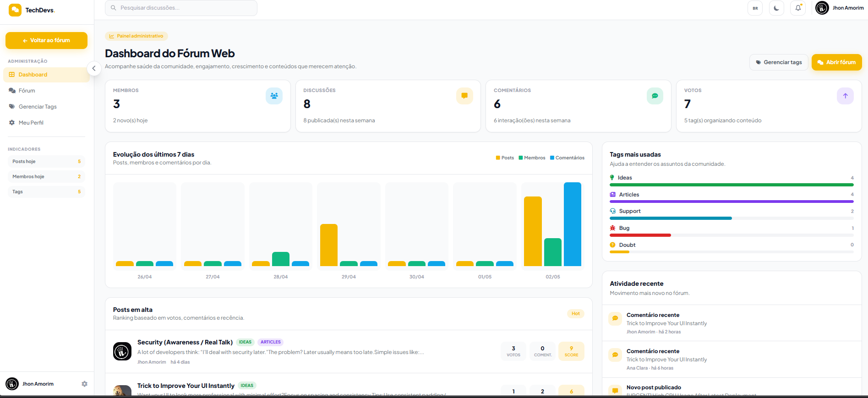Screen dimensions: 868x398
Task: Click the TechDevs logo icon
Action: 15,10
